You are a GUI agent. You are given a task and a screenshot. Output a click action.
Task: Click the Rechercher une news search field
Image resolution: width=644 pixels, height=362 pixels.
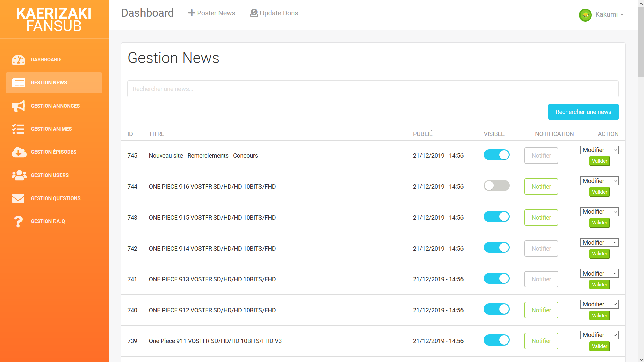[373, 89]
